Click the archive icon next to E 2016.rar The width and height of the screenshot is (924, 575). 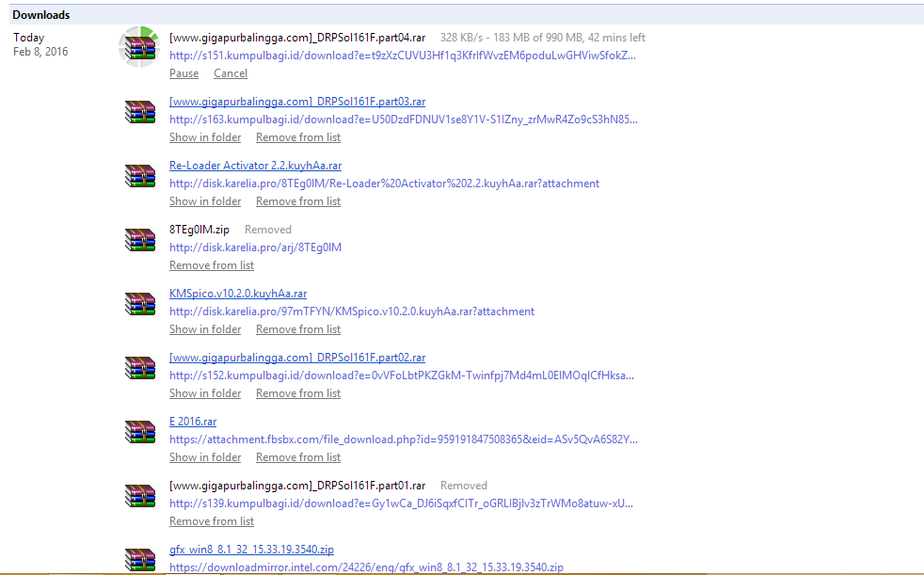pyautogui.click(x=140, y=431)
